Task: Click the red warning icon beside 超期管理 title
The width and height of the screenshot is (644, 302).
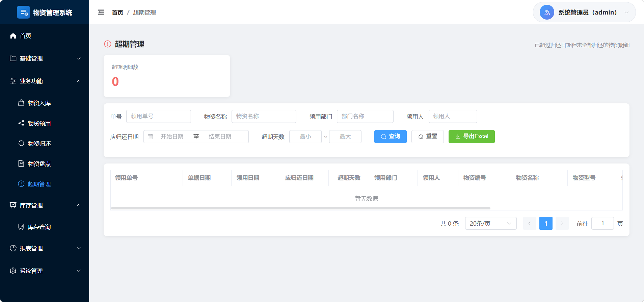Action: coord(108,44)
